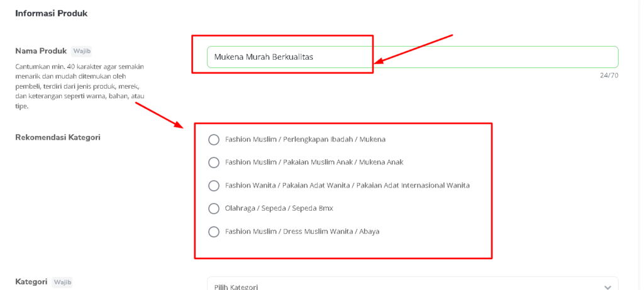Click the Wajib badge beside Nama Produk
This screenshot has width=644, height=290.
coord(82,51)
